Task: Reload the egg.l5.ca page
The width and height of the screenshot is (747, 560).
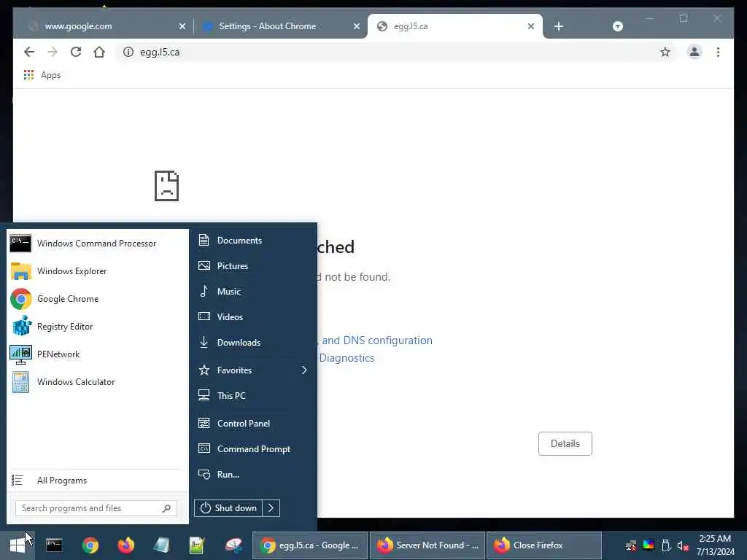Action: pyautogui.click(x=76, y=52)
